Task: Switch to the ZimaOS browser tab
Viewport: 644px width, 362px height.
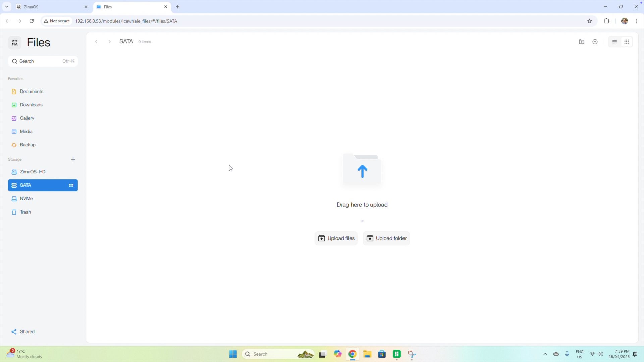Action: 50,7
